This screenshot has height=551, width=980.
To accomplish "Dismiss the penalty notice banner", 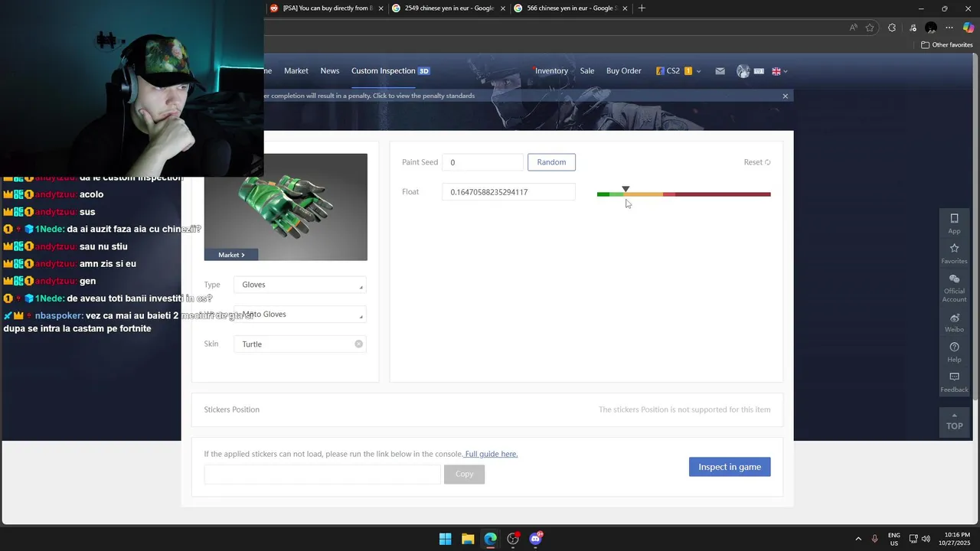I will point(785,96).
